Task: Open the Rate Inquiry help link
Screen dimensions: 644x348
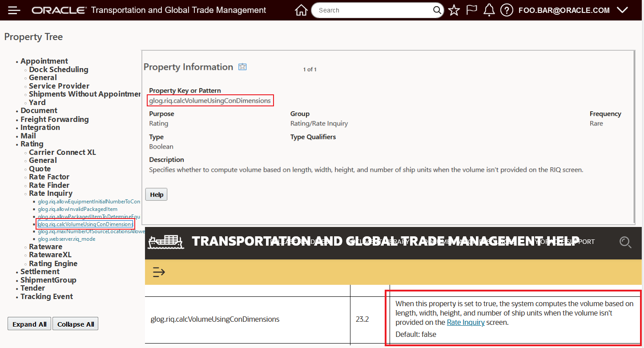Action: coord(465,322)
